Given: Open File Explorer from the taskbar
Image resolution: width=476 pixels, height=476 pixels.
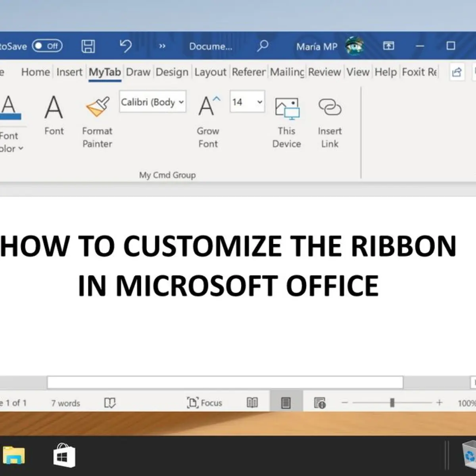Looking at the screenshot, I should coord(14,456).
